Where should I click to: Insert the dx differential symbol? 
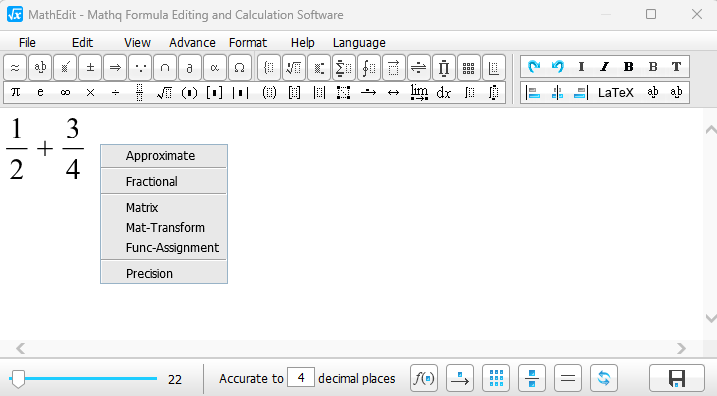(444, 93)
